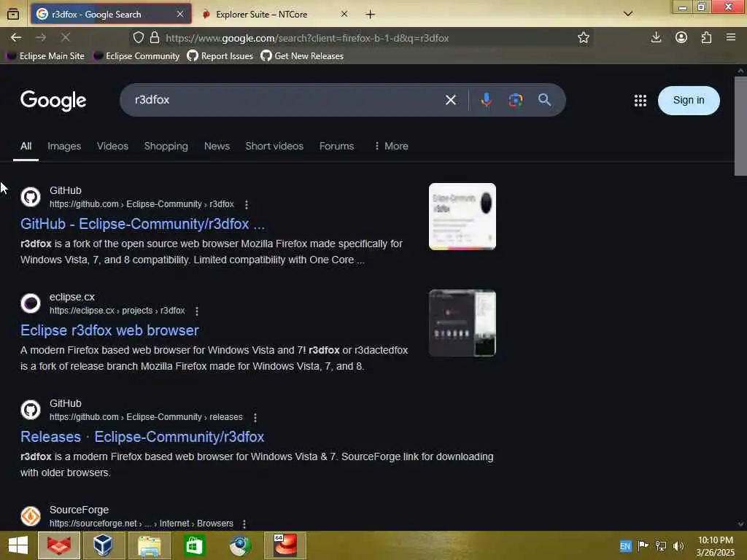747x560 pixels.
Task: Switch to the Forums results tab
Action: 336,146
